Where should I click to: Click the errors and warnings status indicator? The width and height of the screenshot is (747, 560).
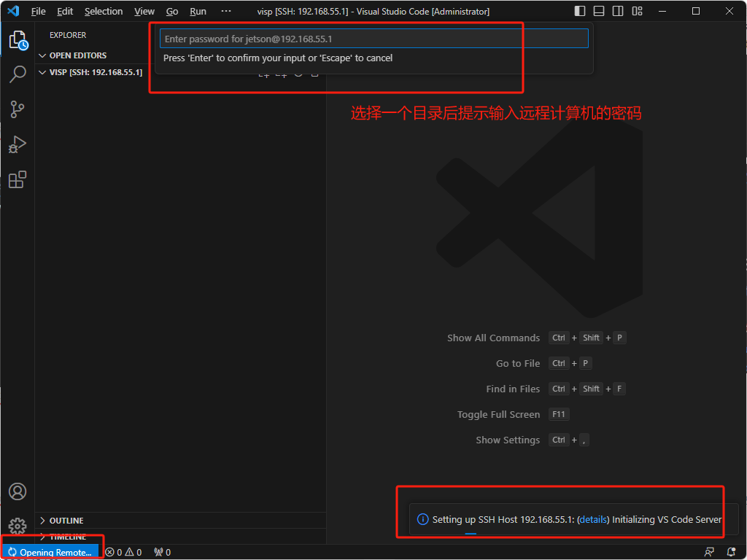[x=123, y=553]
